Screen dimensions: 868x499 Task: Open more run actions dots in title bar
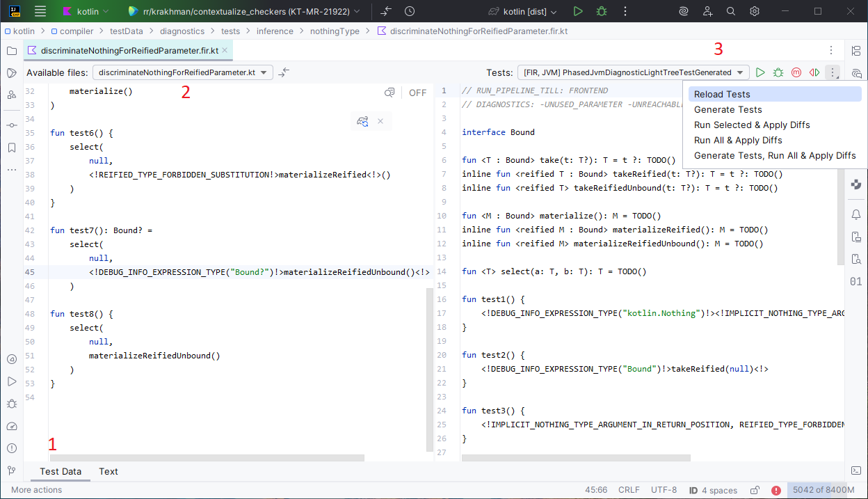(625, 11)
